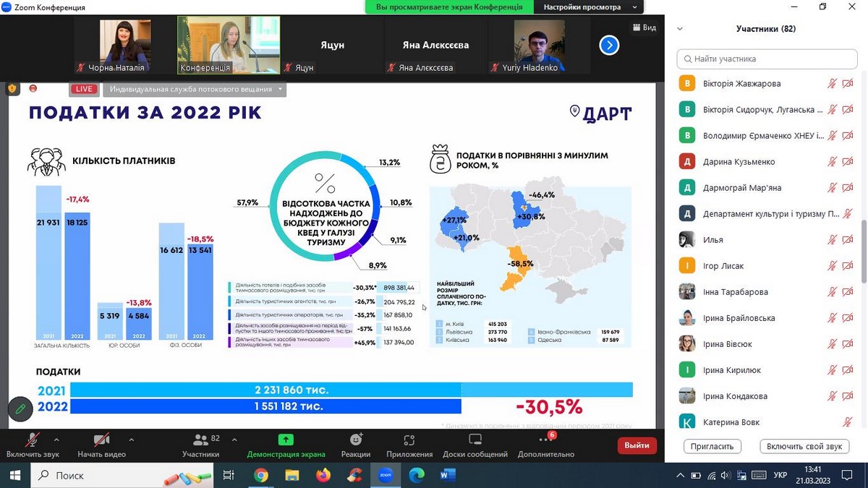Toggle the Participants panel button

point(200,440)
